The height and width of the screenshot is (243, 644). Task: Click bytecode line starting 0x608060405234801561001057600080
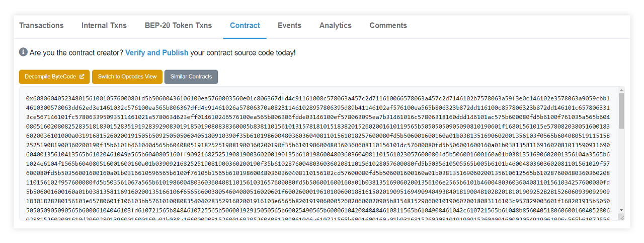pyautogui.click(x=317, y=99)
